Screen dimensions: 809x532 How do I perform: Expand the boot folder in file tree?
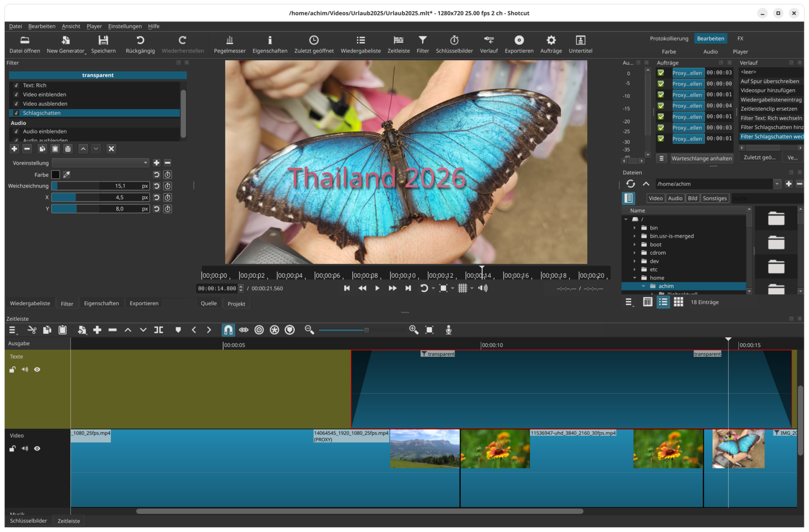(634, 244)
